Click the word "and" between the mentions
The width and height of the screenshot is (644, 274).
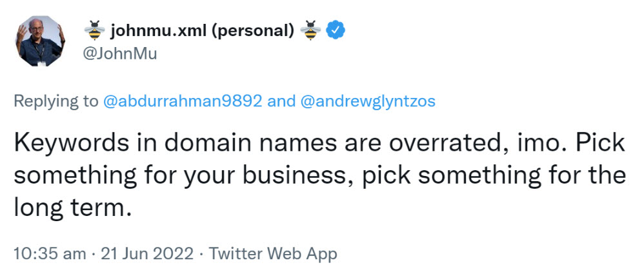point(281,101)
